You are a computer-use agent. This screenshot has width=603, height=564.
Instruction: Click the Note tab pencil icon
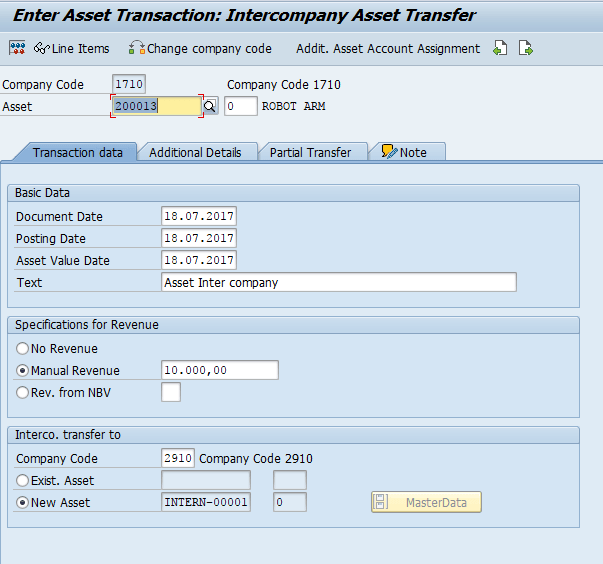[x=388, y=152]
